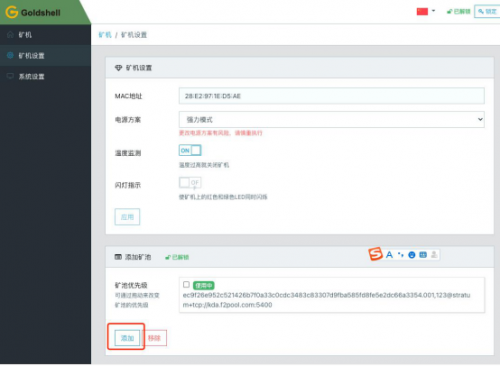
Task: Click the Sogou S input method logo
Action: (375, 254)
